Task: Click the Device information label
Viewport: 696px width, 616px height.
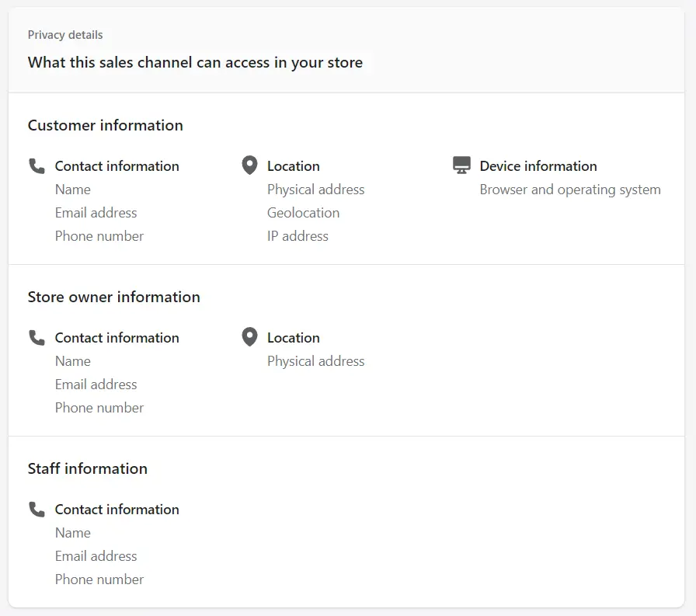Action: point(538,166)
